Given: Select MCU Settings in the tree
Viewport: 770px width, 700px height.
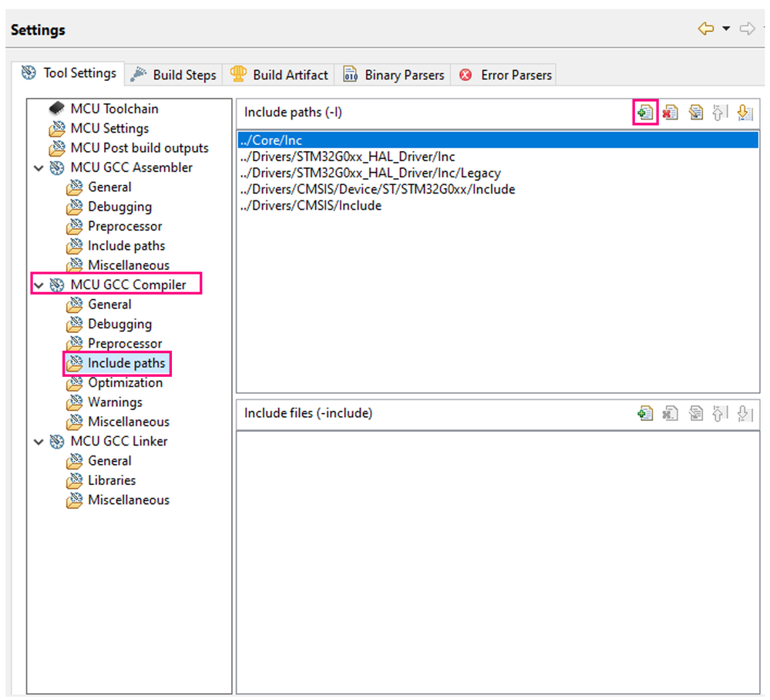Looking at the screenshot, I should pyautogui.click(x=98, y=128).
